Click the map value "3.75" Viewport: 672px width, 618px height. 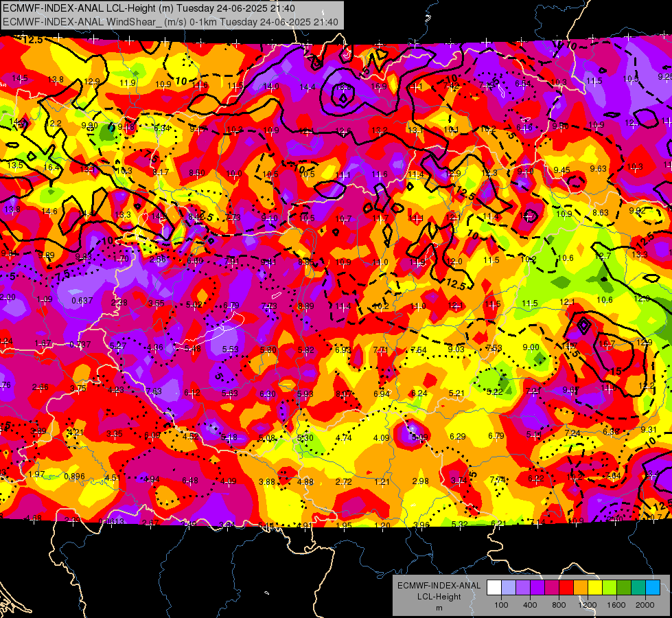click(x=78, y=388)
